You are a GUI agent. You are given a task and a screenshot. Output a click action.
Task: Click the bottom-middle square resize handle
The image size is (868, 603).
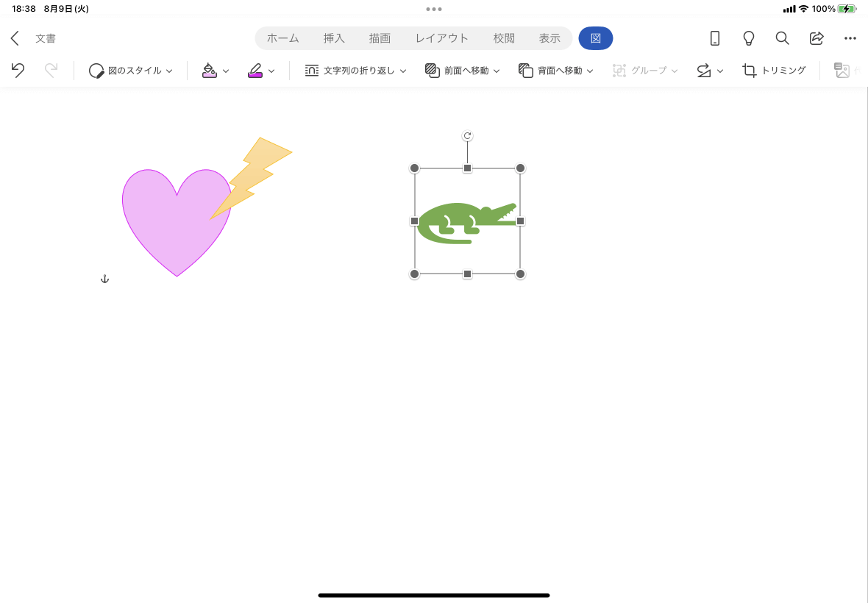(467, 274)
